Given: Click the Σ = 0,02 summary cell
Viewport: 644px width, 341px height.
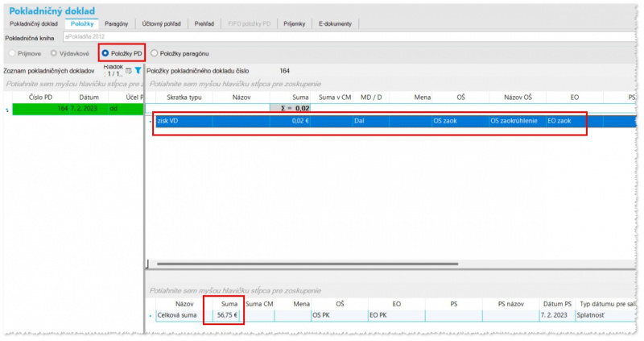Looking at the screenshot, I should click(x=291, y=109).
